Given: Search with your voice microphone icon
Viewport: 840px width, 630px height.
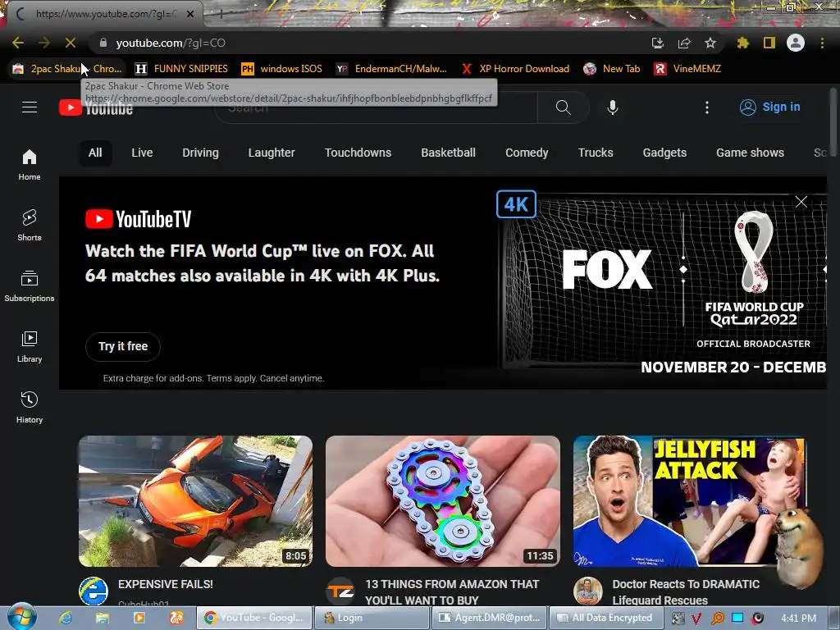Looking at the screenshot, I should coord(613,107).
